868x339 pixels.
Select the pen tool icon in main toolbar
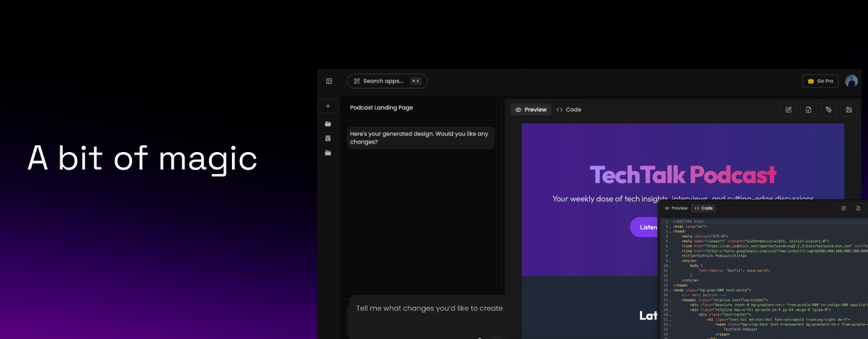tap(828, 110)
